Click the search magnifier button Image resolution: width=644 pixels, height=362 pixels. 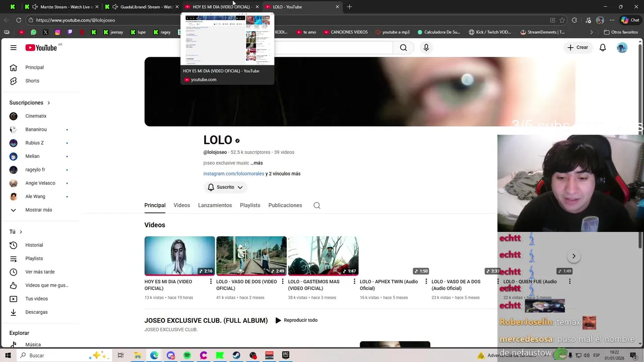[x=404, y=47]
